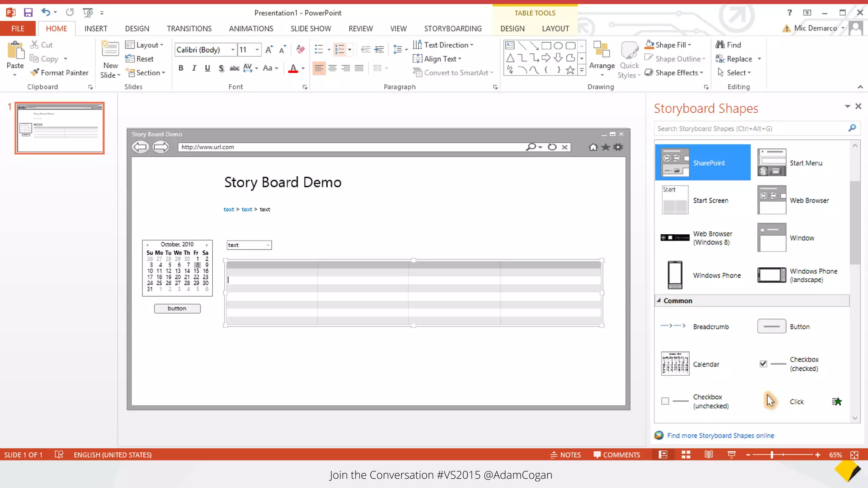Expand the Section dropdown

pyautogui.click(x=145, y=72)
